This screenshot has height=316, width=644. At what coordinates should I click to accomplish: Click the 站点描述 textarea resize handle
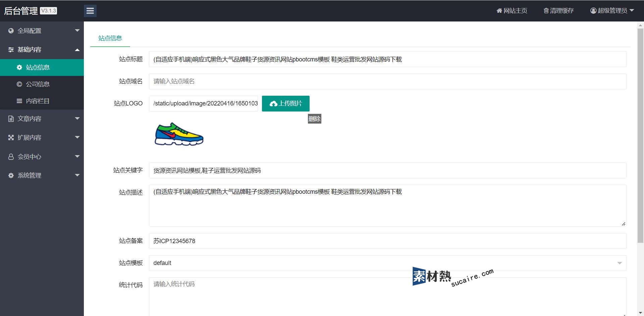coord(623,224)
